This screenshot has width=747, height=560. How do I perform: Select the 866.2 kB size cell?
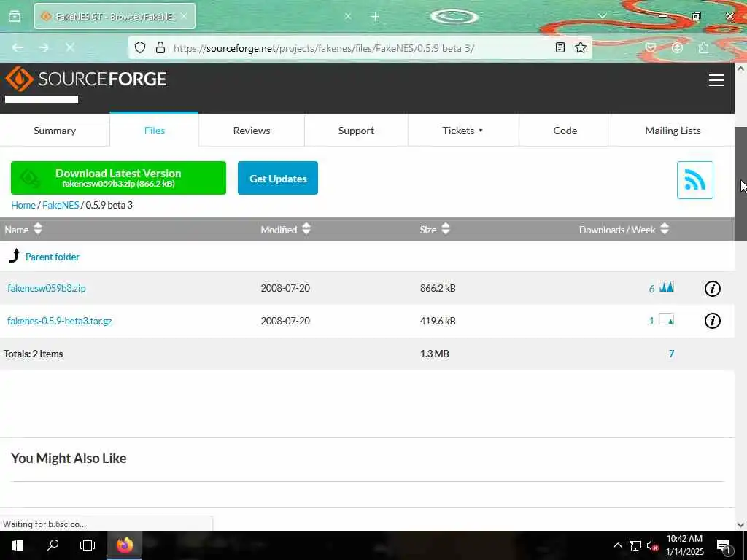[438, 288]
